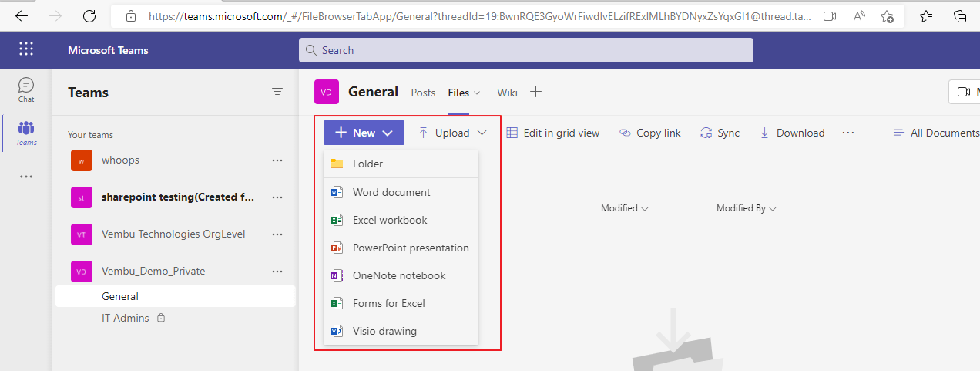Click Copy link button
Viewport: 980px width, 371px height.
(x=650, y=133)
